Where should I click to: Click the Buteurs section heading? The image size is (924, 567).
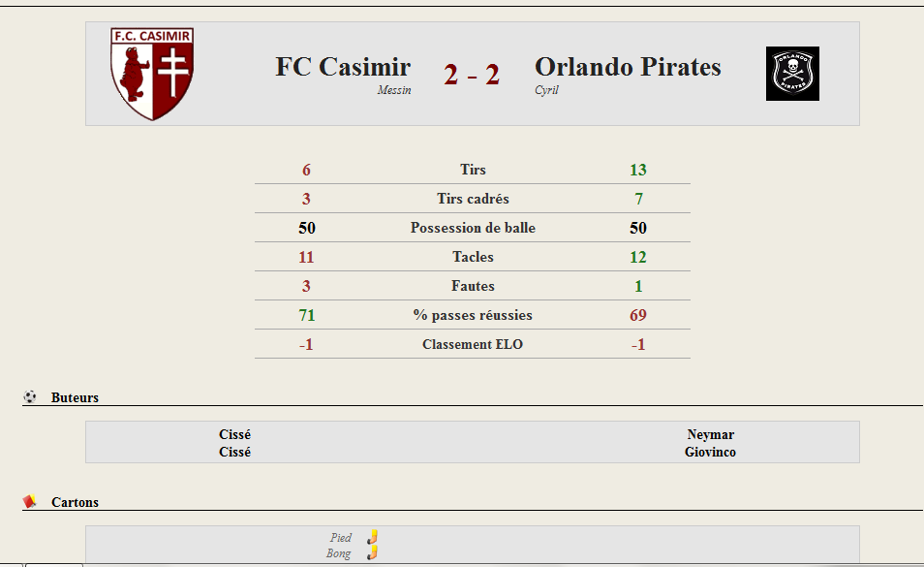point(75,397)
